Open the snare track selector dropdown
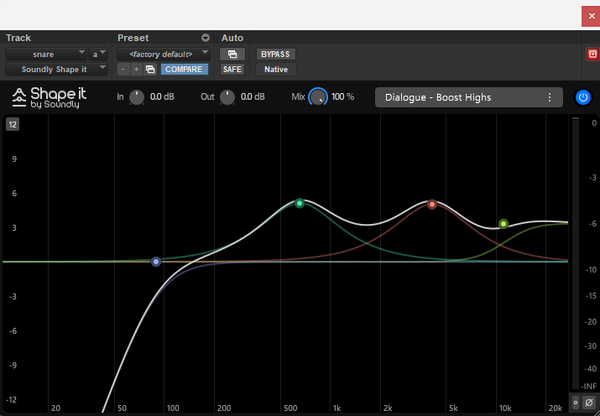600x416 pixels. click(x=46, y=54)
